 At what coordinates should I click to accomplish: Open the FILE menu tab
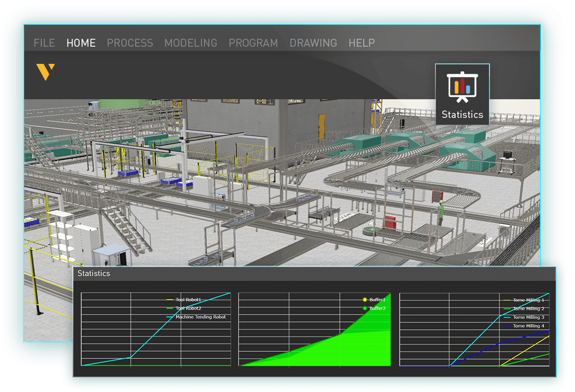[44, 43]
